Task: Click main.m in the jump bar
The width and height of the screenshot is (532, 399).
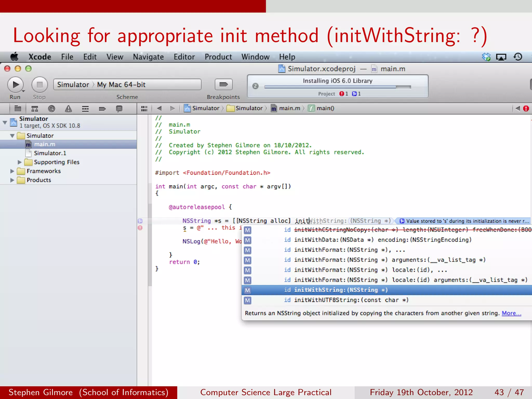Action: point(285,108)
